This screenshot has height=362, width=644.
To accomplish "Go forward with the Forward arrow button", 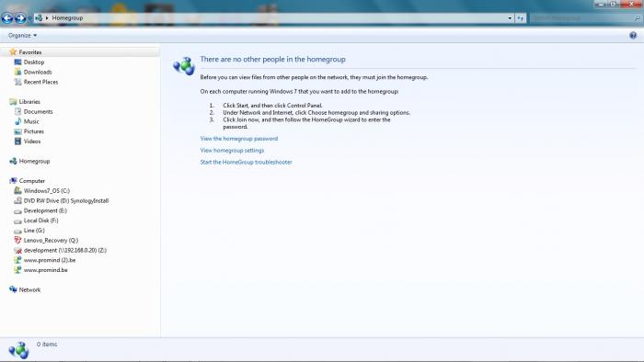I will 19,18.
